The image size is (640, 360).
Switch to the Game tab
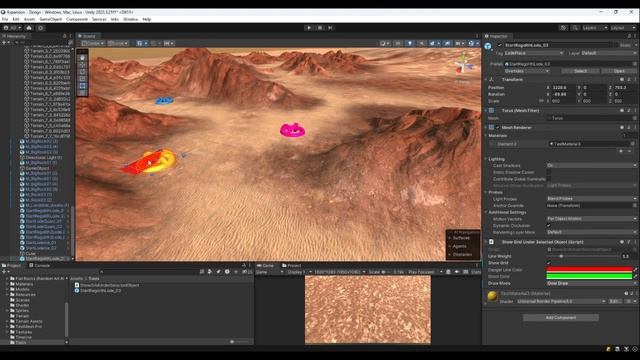coord(266,265)
